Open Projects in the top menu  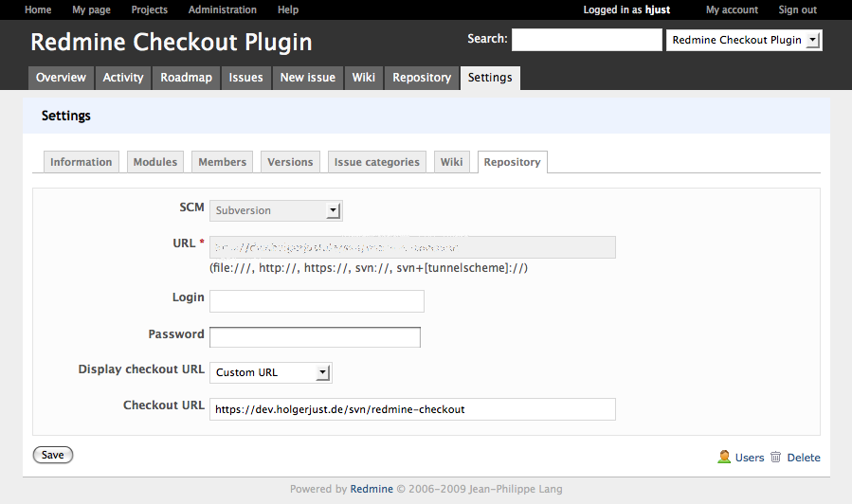tap(150, 9)
